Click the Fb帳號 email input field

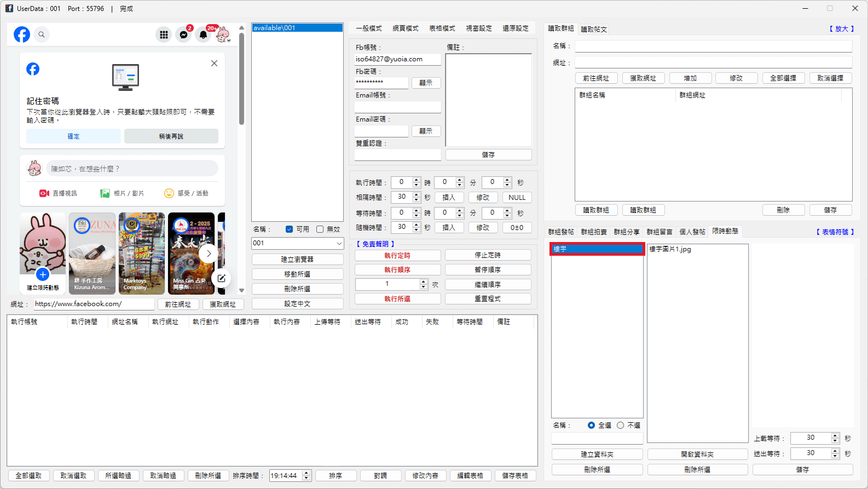(397, 59)
